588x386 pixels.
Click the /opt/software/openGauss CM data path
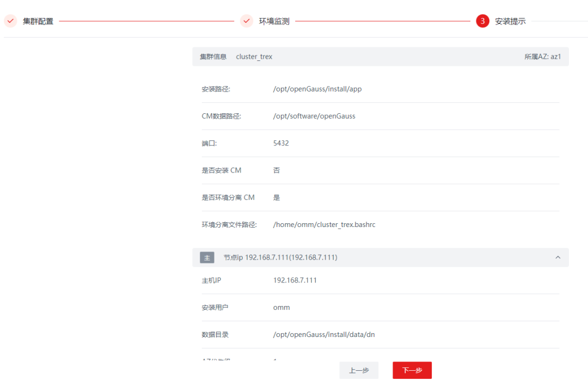(x=314, y=117)
